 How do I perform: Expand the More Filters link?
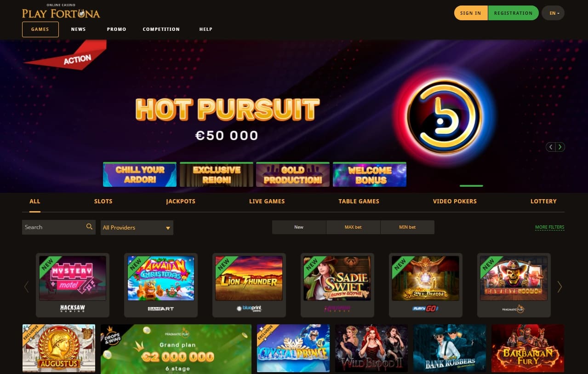(x=549, y=227)
